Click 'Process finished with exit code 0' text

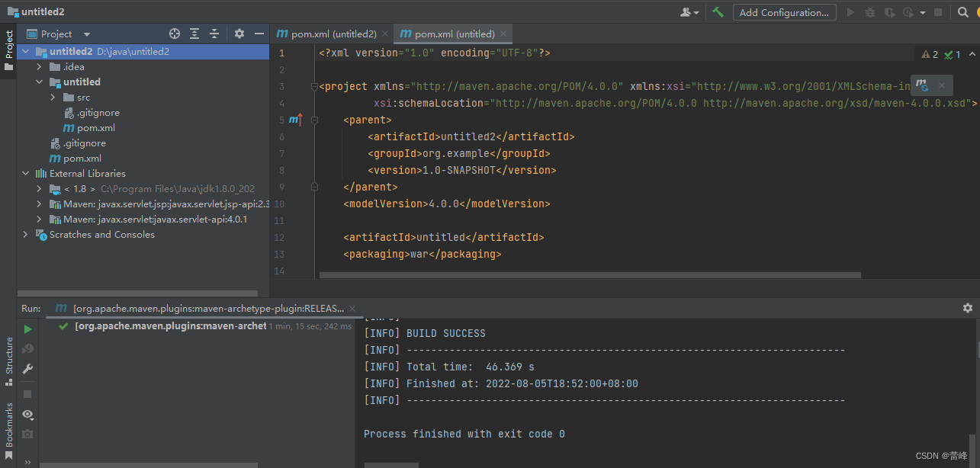(x=464, y=434)
